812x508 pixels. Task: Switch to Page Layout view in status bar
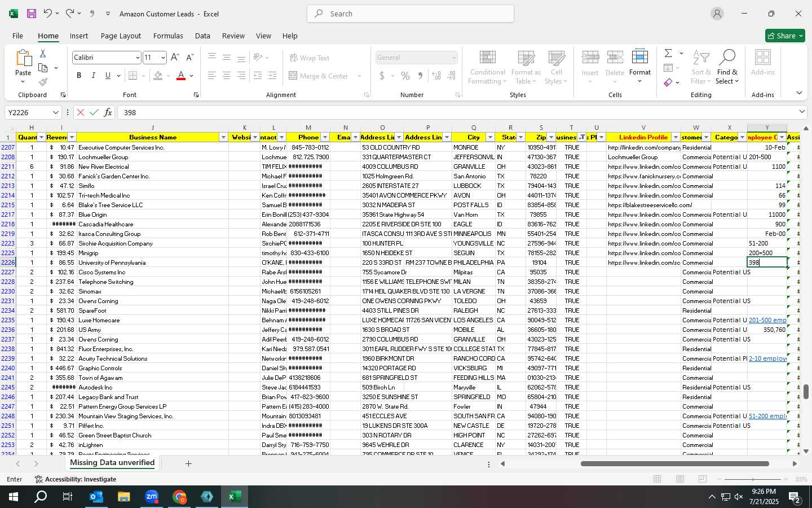pyautogui.click(x=680, y=479)
